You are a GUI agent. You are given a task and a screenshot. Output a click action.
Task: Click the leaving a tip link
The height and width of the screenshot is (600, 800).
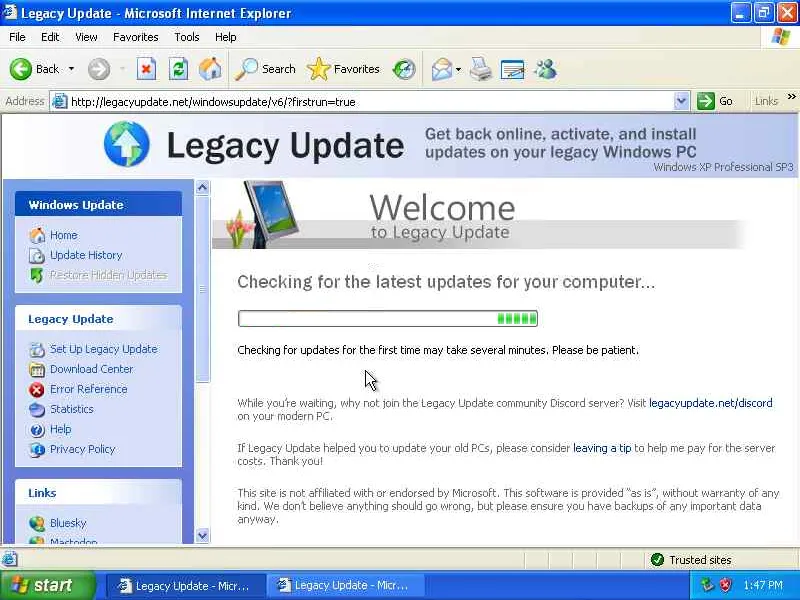602,448
